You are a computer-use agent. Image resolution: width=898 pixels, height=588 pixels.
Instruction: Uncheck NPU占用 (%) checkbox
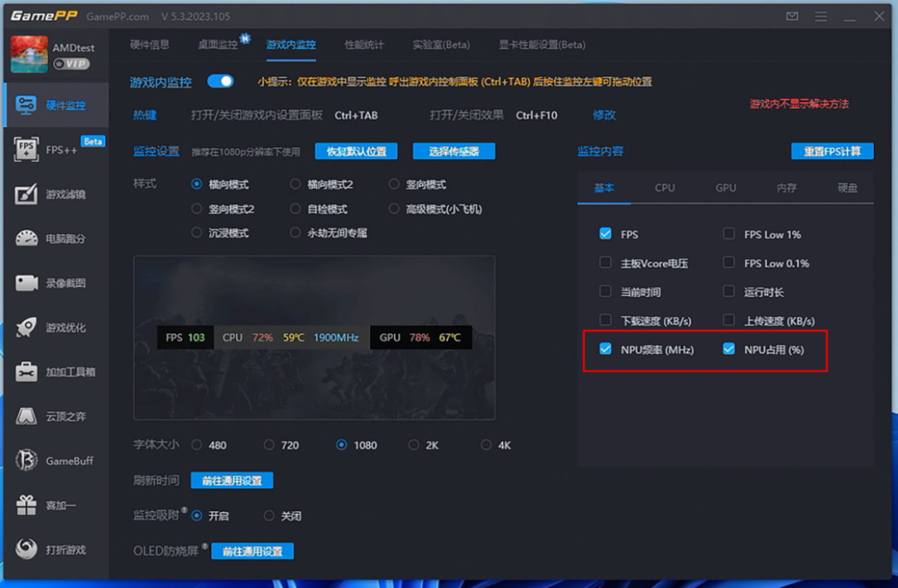[x=728, y=348]
